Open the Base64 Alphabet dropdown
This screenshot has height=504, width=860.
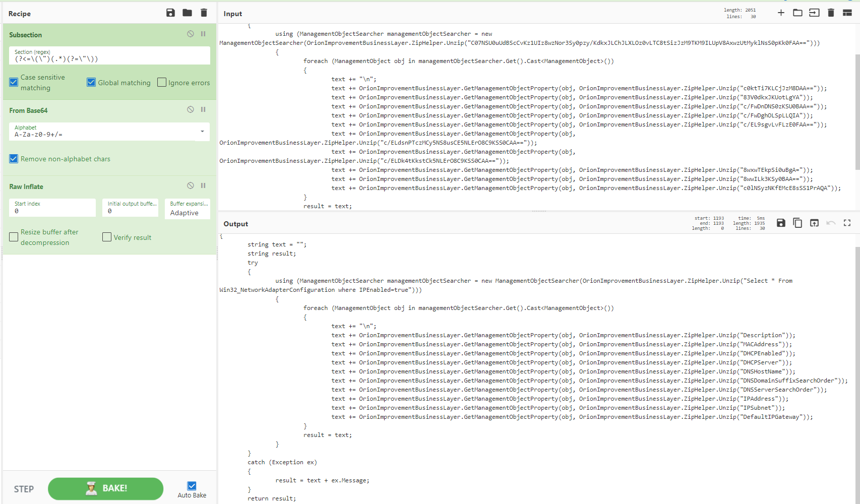pyautogui.click(x=109, y=132)
